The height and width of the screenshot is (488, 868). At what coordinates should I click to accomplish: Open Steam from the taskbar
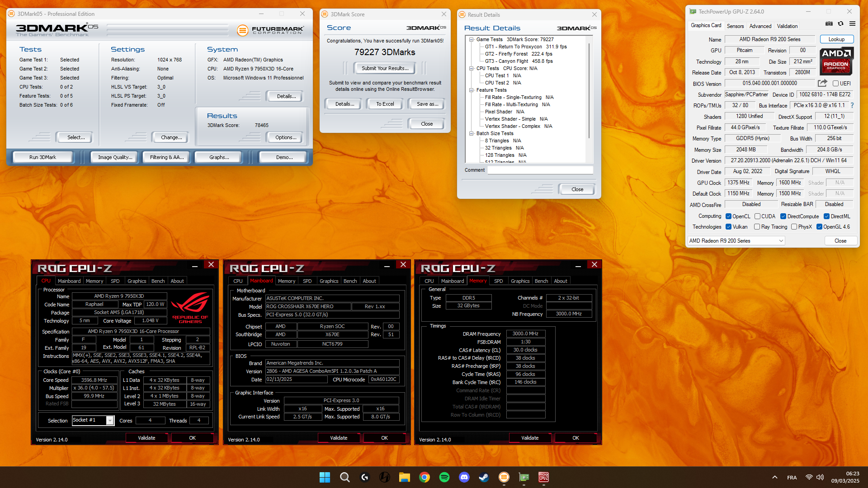coord(484,477)
